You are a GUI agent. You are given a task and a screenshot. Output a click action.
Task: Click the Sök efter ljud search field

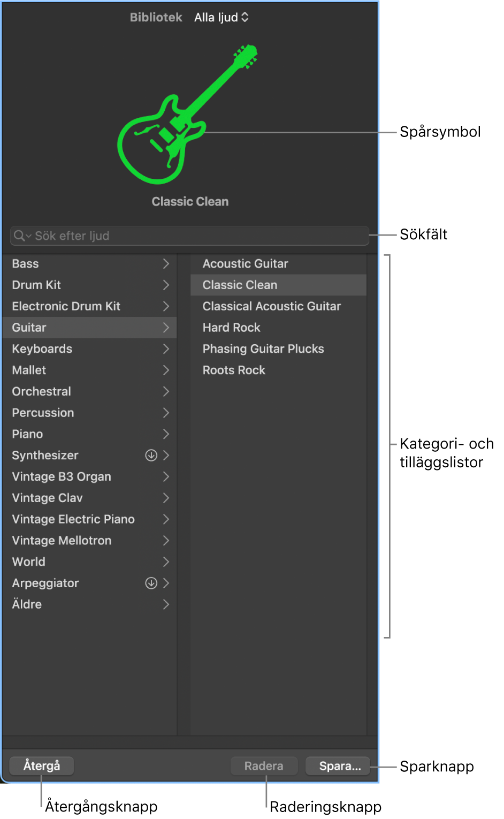click(189, 236)
